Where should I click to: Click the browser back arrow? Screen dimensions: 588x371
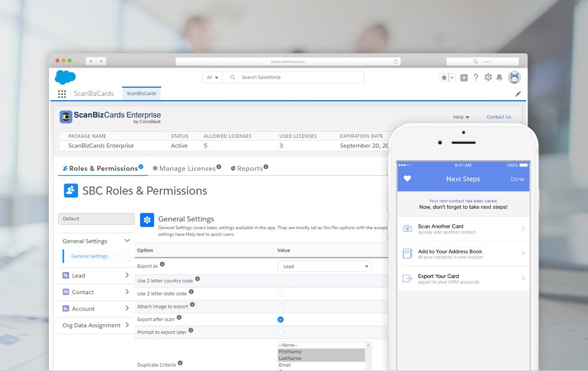tap(91, 60)
